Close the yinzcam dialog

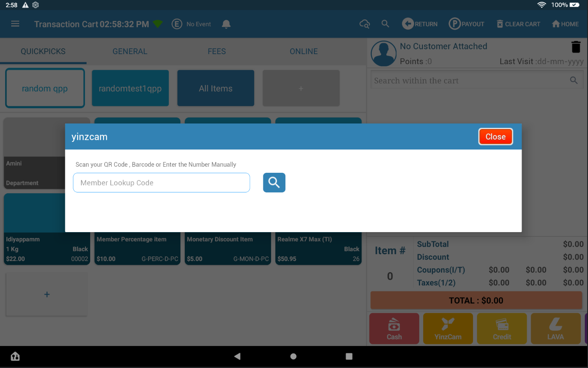click(x=495, y=137)
